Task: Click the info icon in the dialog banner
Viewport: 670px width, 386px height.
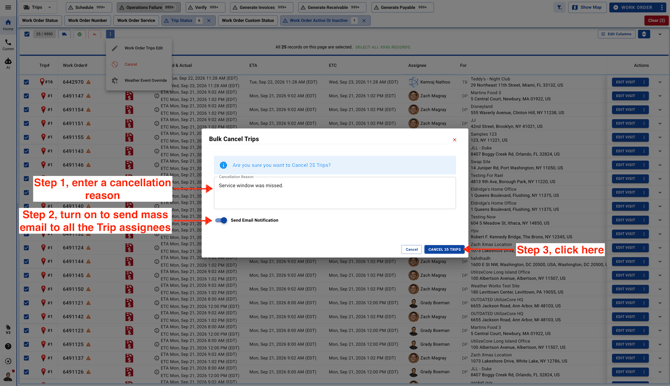Action: pyautogui.click(x=223, y=165)
